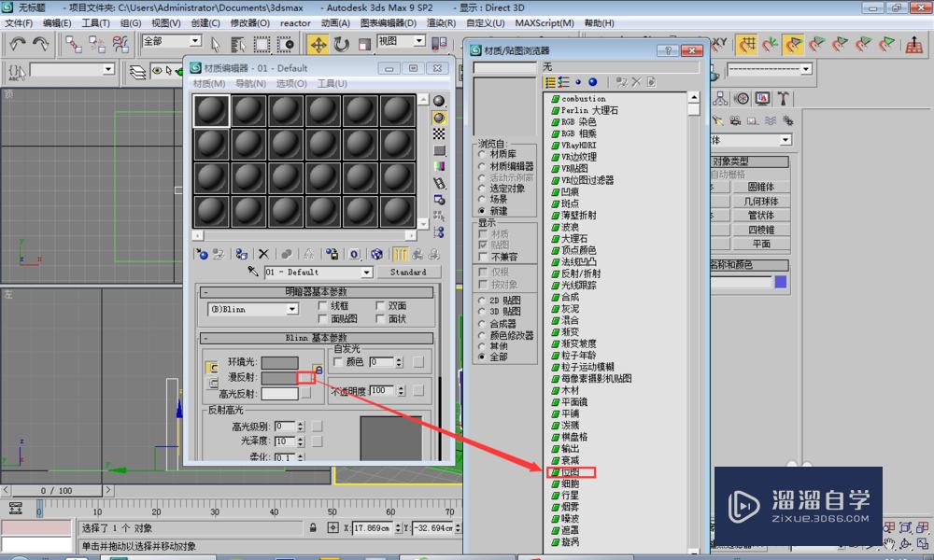The height and width of the screenshot is (560, 934).
Task: Open Select by Name list icon
Action: (x=238, y=45)
